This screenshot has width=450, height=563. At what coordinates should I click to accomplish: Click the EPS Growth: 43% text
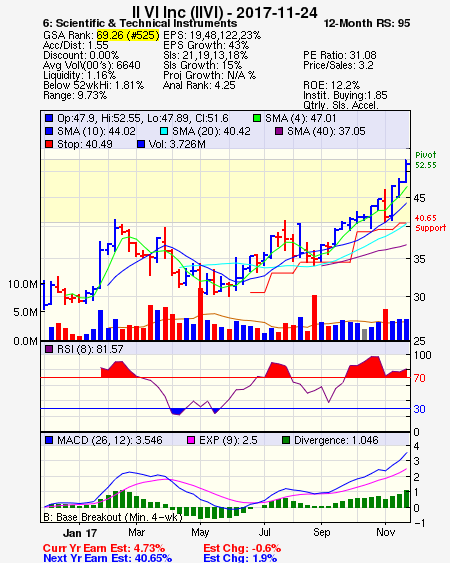(x=206, y=45)
